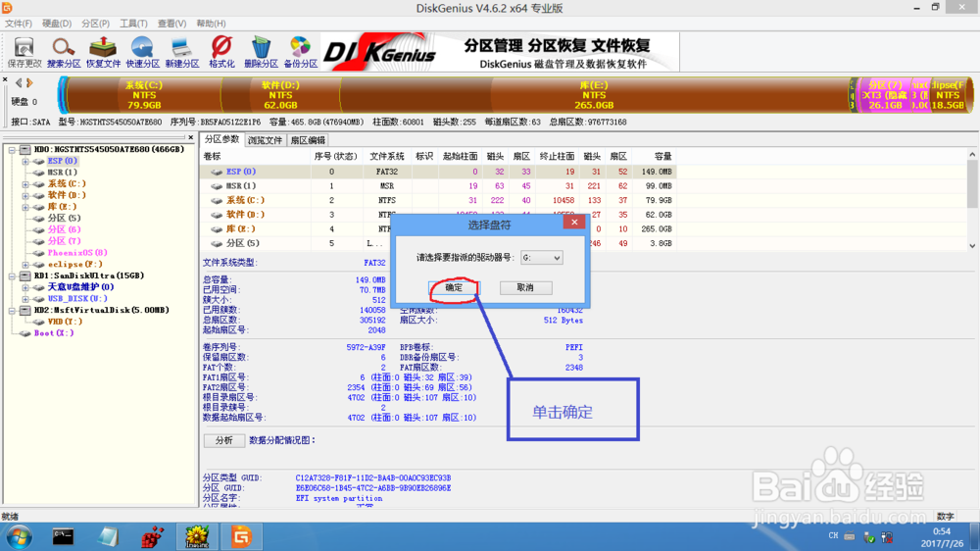
Task: Select the 格式化 format icon
Action: [221, 52]
